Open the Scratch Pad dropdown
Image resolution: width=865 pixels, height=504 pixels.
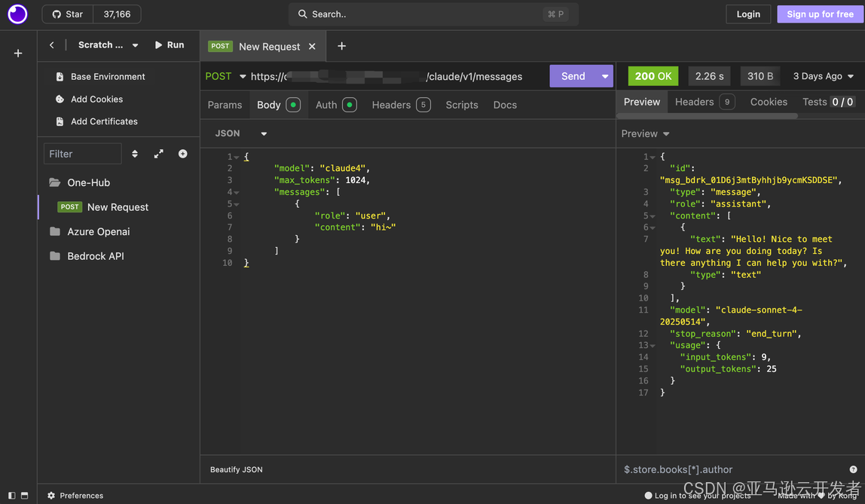tap(108, 45)
